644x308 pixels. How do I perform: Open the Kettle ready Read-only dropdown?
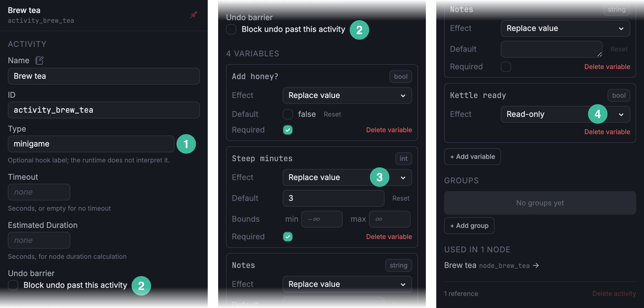[566, 114]
